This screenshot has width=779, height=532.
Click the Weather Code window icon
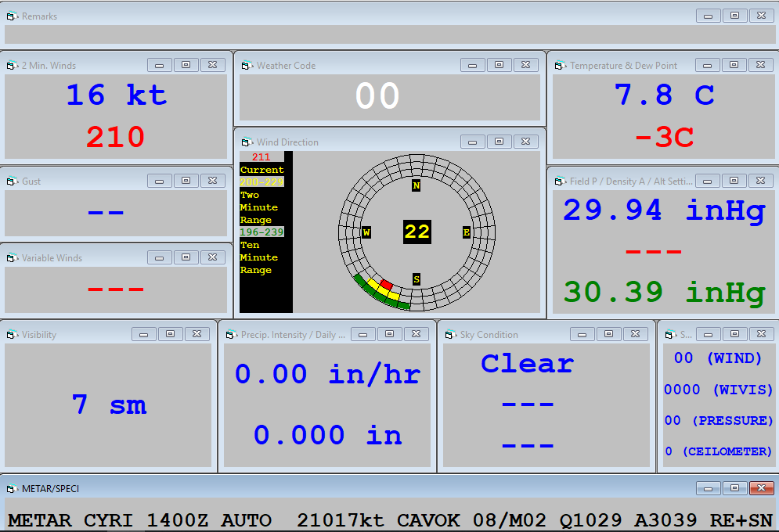(247, 66)
